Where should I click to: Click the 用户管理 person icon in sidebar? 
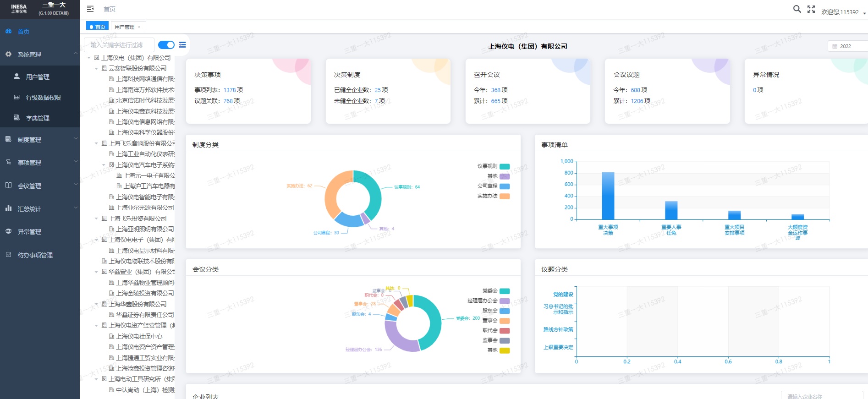[x=16, y=77]
